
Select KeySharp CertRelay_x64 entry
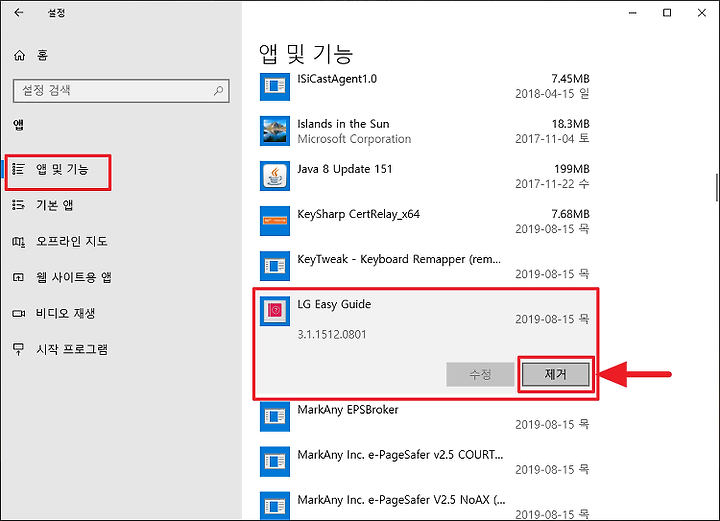[358, 214]
